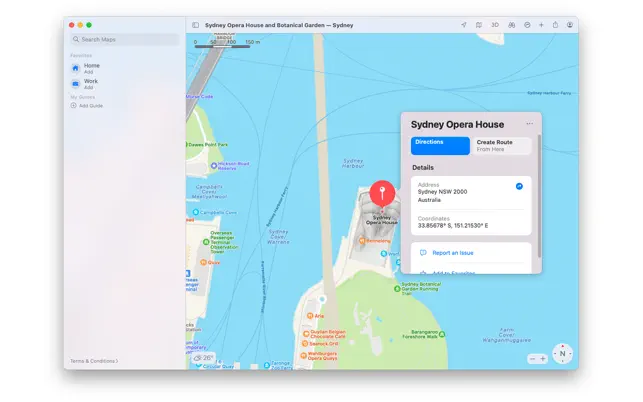Click the Work briefcase icon

click(x=75, y=84)
